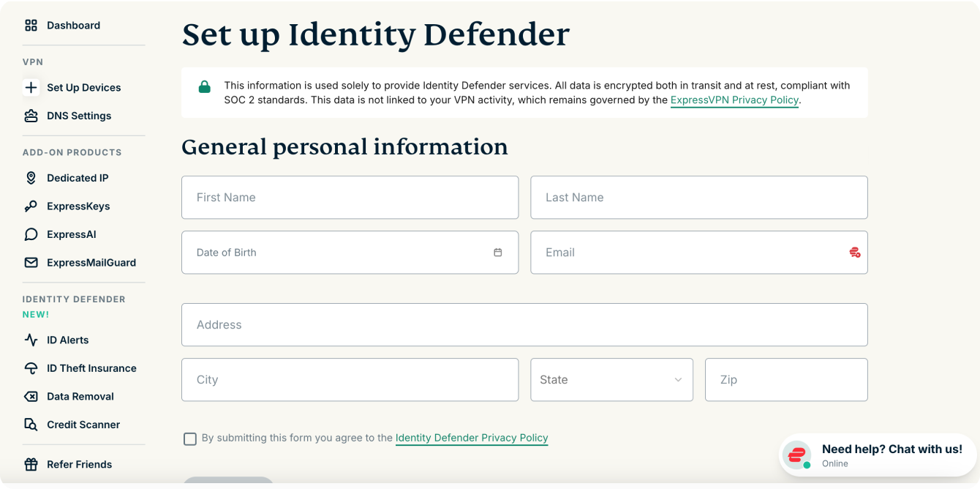The width and height of the screenshot is (980, 489).
Task: Open the Identity Defender Privacy Policy link
Action: (472, 438)
